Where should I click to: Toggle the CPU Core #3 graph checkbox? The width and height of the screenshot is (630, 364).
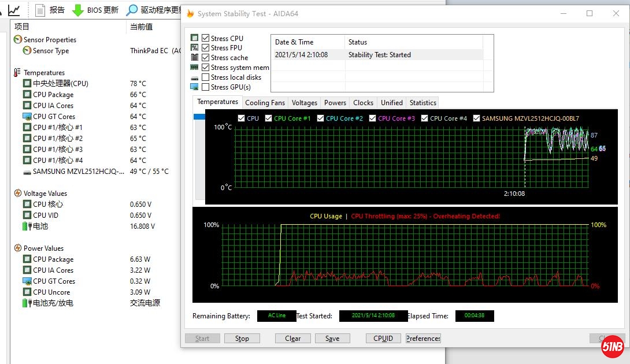(372, 118)
